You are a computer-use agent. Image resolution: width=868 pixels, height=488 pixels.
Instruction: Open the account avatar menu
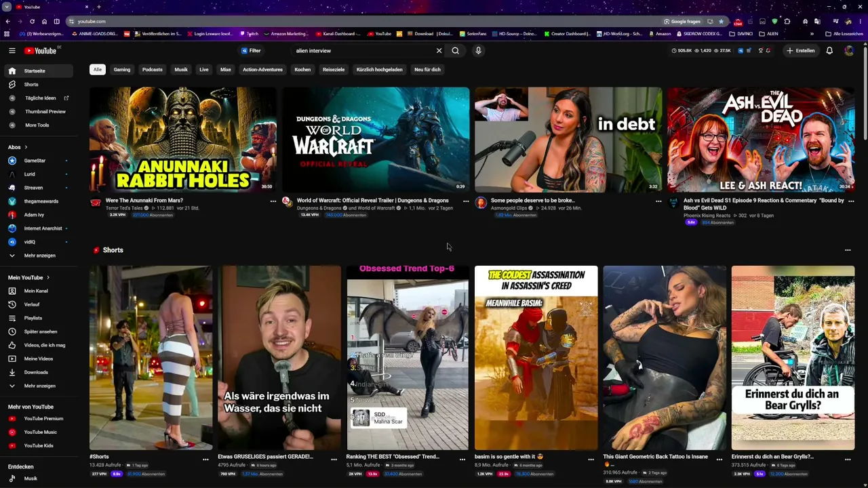point(849,51)
